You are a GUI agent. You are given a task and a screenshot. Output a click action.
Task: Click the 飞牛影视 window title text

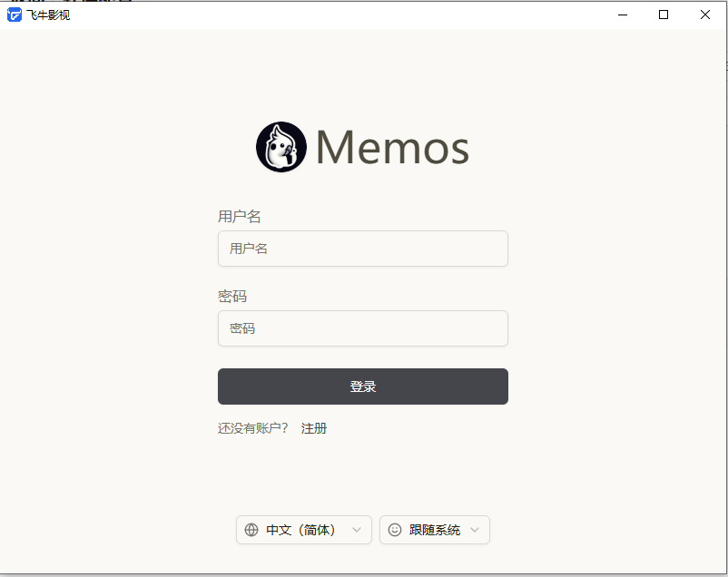[48, 15]
